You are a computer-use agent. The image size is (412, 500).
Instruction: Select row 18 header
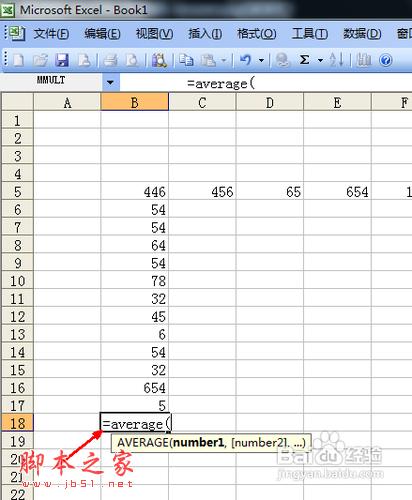[17, 423]
